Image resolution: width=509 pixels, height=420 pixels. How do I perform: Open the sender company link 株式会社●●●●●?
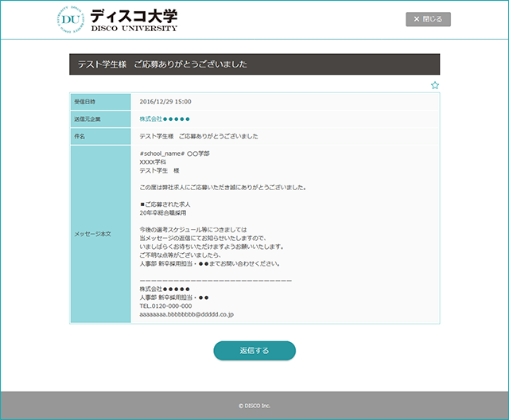coord(165,119)
